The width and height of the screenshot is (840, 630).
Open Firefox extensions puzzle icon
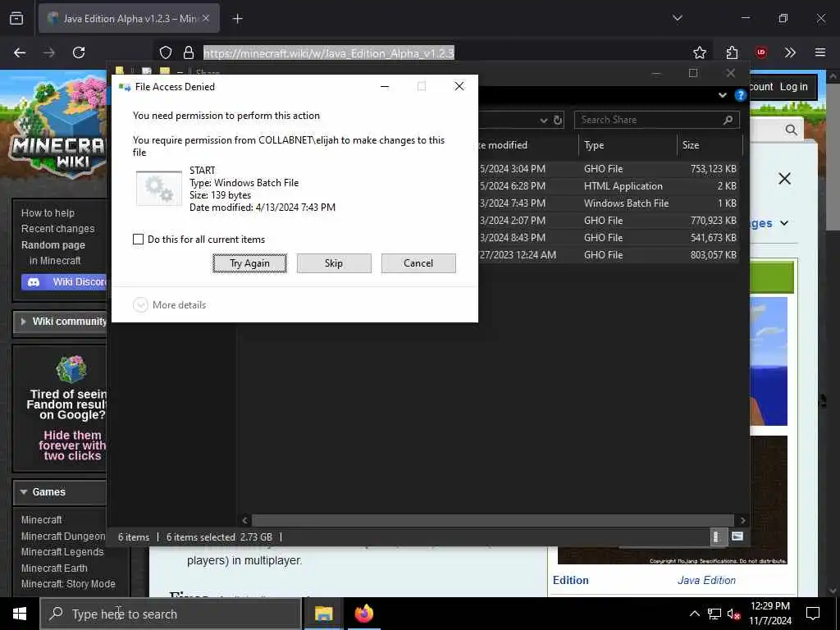(732, 52)
